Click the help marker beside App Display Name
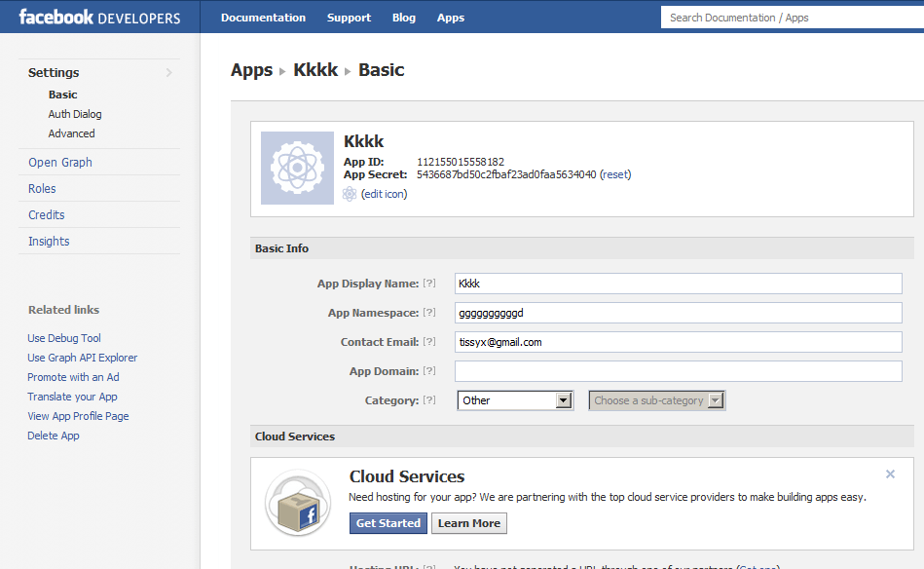The image size is (924, 569). 429,283
